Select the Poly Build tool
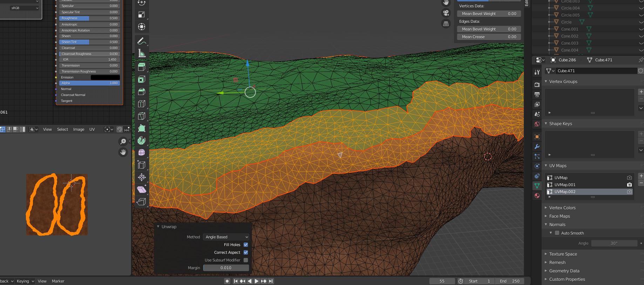Viewport: 644px width, 285px height. (142, 128)
